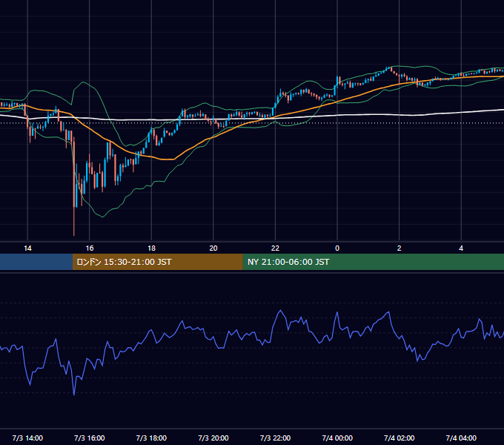Image resolution: width=504 pixels, height=445 pixels.
Task: Click the 20 hour label on price chart axis
Action: click(213, 248)
